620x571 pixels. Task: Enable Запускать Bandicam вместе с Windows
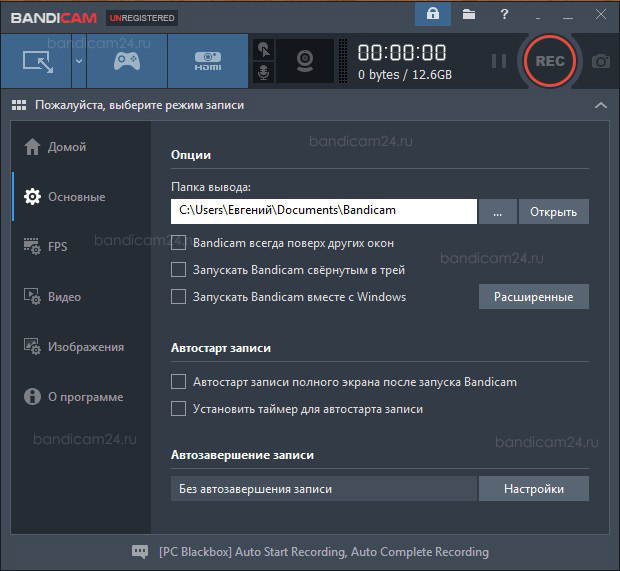pos(178,297)
